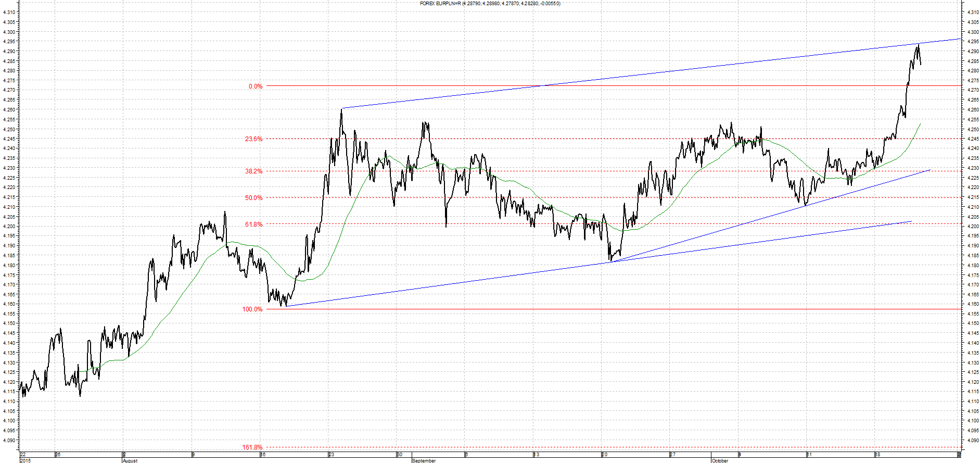This screenshot has height=463, width=980.
Task: Select the 23.6% Fibonacci level label
Action: coord(254,139)
